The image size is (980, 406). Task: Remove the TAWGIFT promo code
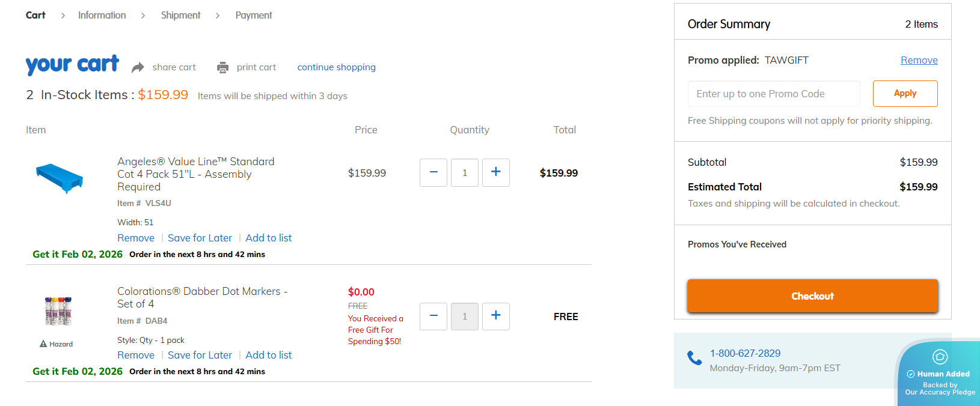(x=919, y=60)
